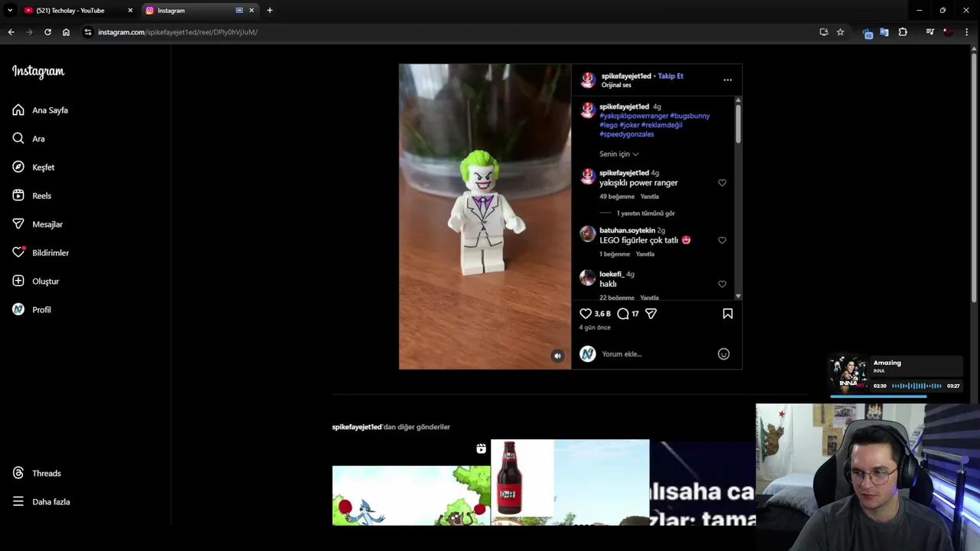Like the reel with the heart icon

pyautogui.click(x=586, y=314)
